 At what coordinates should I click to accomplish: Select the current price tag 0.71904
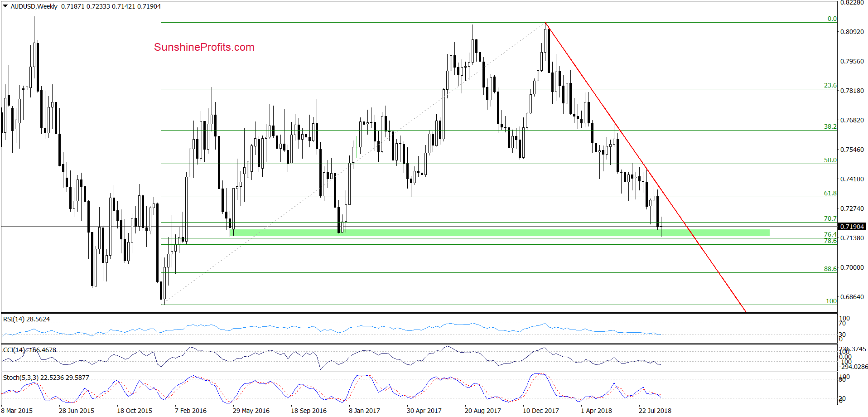point(853,227)
